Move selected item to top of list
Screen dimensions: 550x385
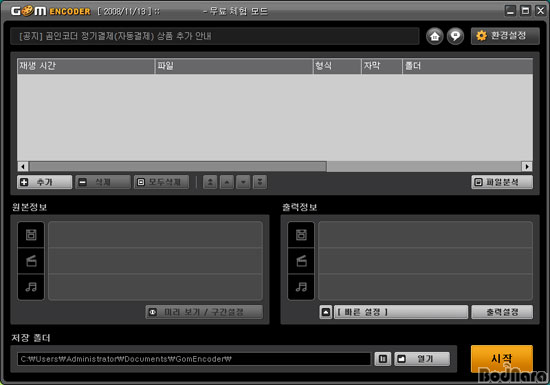tap(210, 182)
